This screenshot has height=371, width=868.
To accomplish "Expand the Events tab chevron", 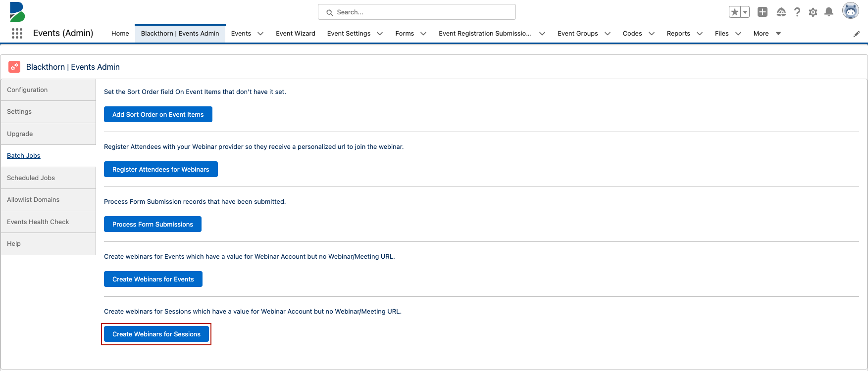I will point(260,34).
